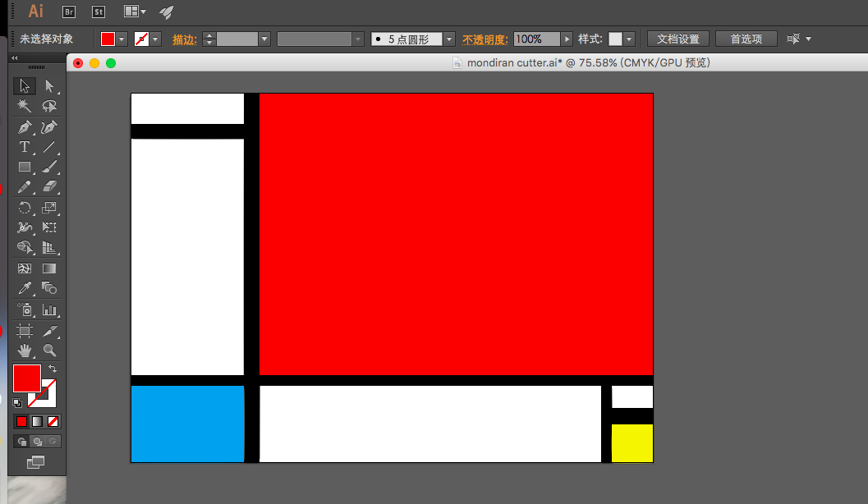Select the Free Transform tool
The width and height of the screenshot is (868, 504).
coord(49,227)
